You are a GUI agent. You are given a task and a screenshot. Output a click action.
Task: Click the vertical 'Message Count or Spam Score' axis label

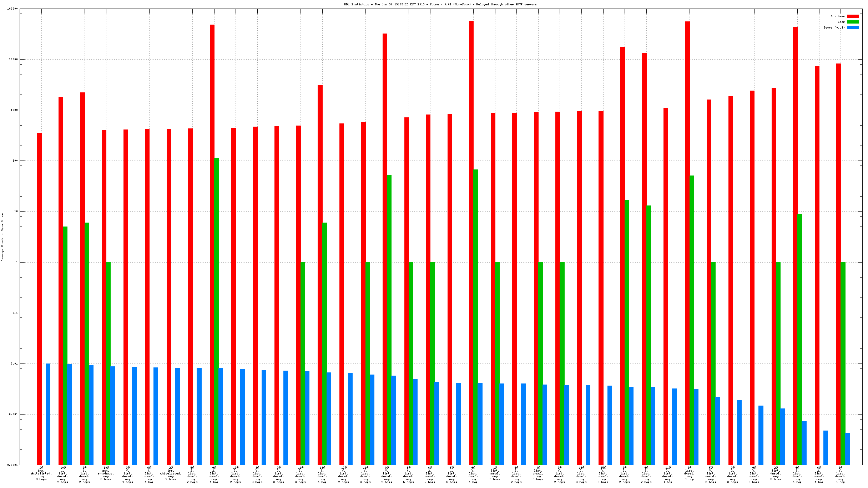[2, 237]
